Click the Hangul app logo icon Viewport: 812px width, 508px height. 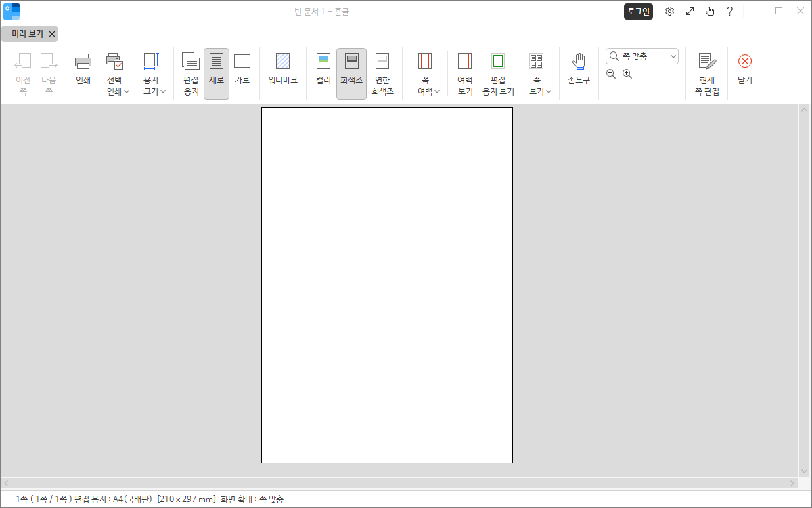pyautogui.click(x=12, y=11)
